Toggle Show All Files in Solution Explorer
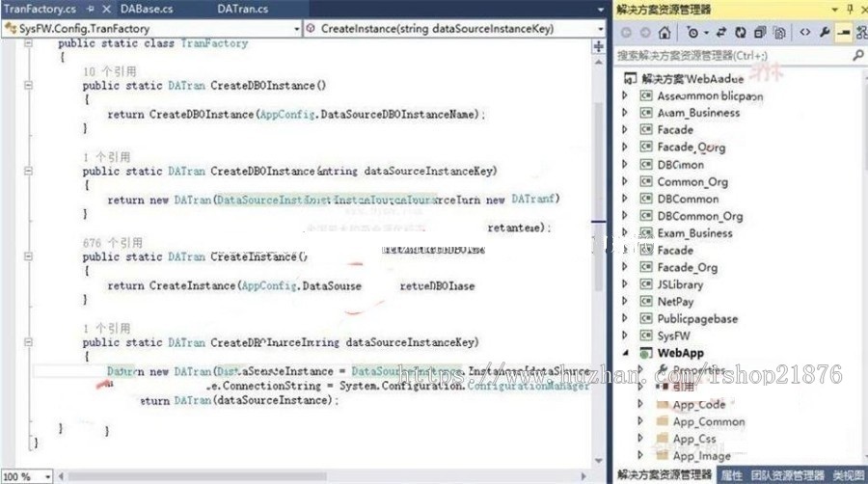868x484 pixels. [x=779, y=33]
